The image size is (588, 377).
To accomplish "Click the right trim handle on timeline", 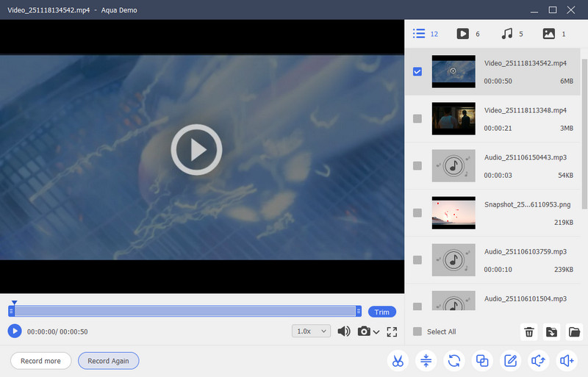I will coord(359,311).
